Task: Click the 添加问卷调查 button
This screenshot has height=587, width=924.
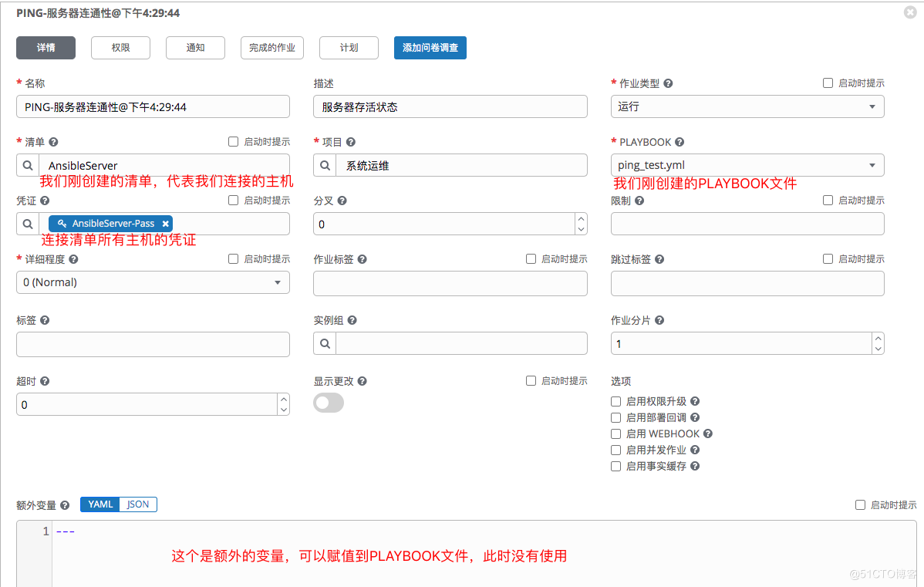Action: (430, 48)
